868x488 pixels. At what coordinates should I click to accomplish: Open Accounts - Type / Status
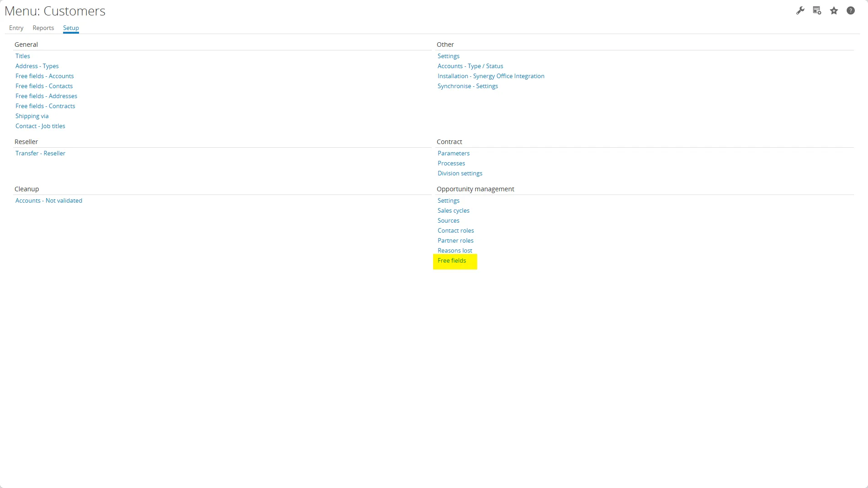click(470, 66)
